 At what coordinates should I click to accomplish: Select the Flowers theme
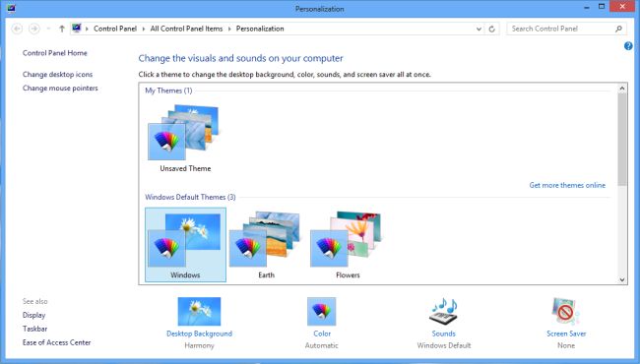[348, 245]
